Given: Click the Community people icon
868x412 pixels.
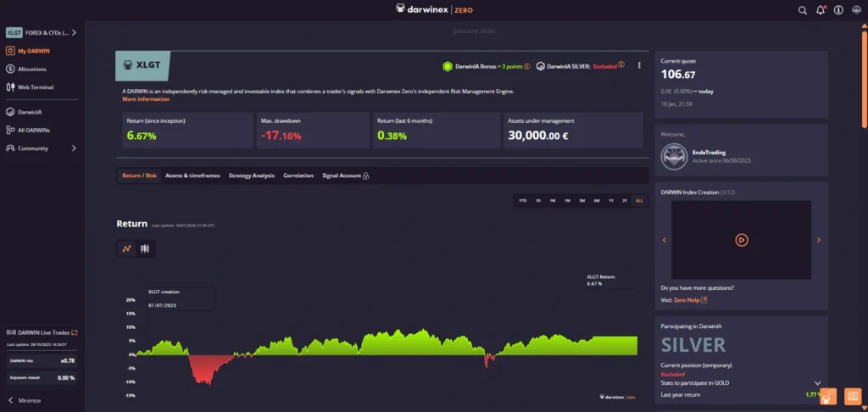Looking at the screenshot, I should (x=10, y=148).
